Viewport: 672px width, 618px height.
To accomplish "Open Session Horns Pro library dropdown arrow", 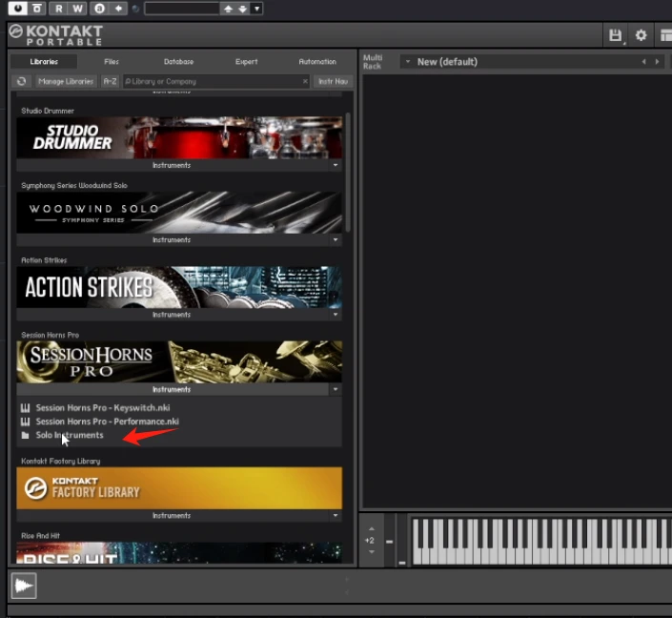I will coord(336,389).
